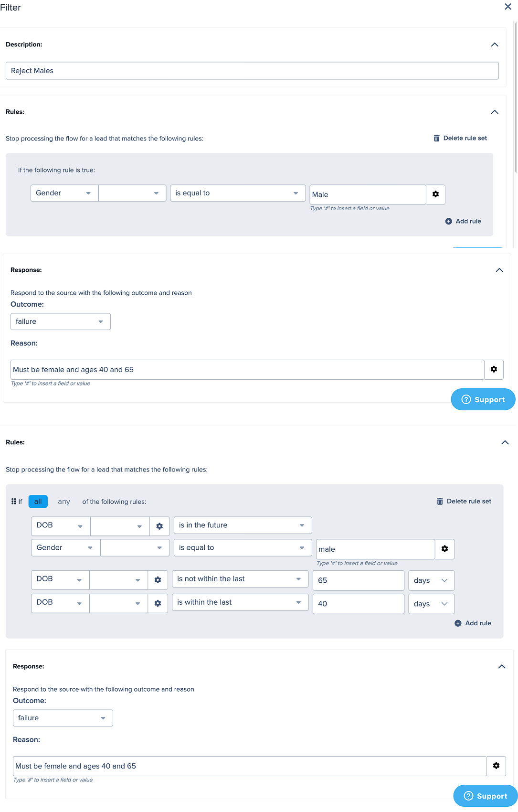Click the gear icon in the 'is in the future' DOB row
This screenshot has width=518, height=812.
[159, 526]
